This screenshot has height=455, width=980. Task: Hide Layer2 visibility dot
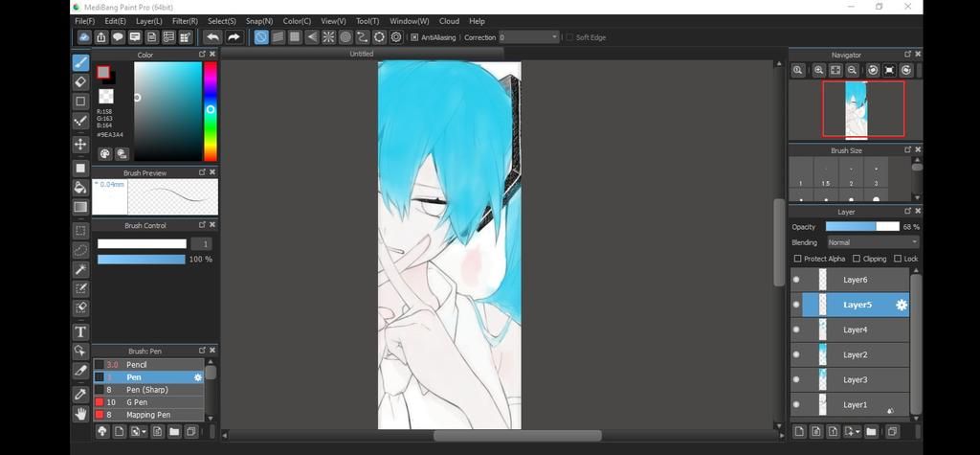[x=796, y=354]
